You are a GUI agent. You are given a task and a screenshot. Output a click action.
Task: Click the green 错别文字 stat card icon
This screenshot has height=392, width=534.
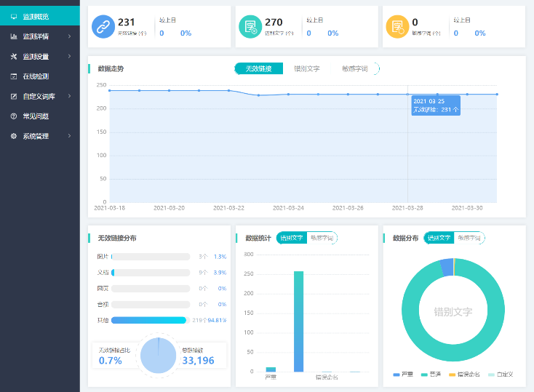pos(250,27)
